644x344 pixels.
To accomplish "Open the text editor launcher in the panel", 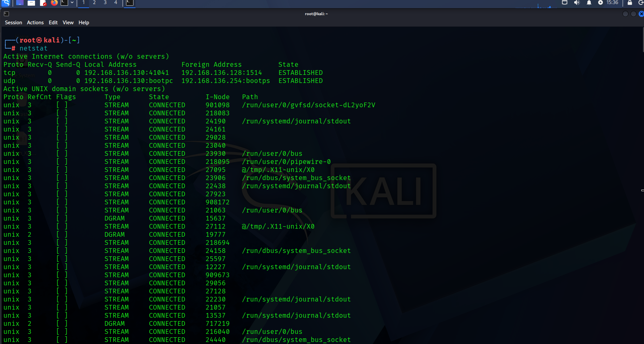I will click(x=43, y=3).
